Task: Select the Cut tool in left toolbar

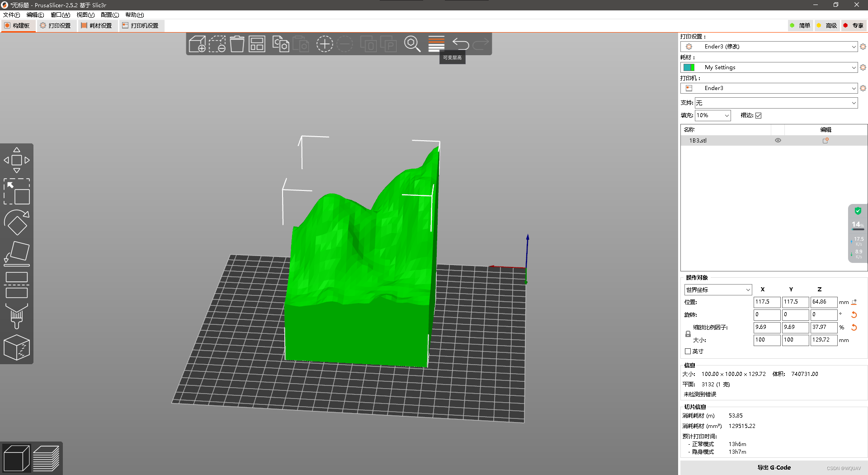Action: point(17,285)
